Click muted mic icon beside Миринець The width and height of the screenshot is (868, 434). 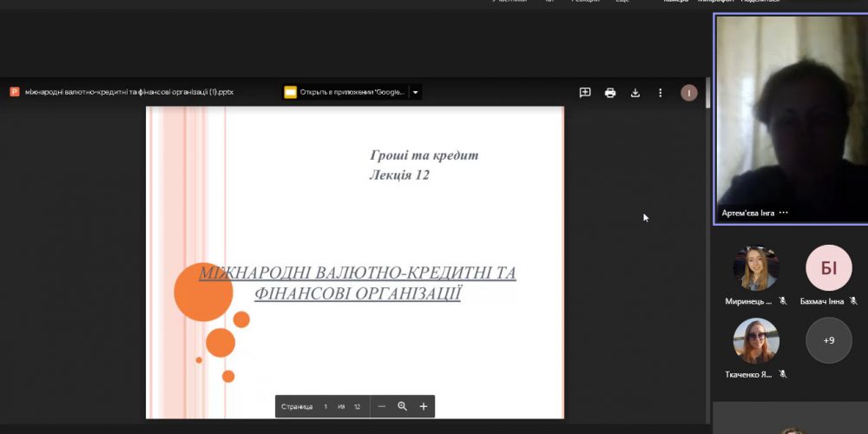coord(782,301)
